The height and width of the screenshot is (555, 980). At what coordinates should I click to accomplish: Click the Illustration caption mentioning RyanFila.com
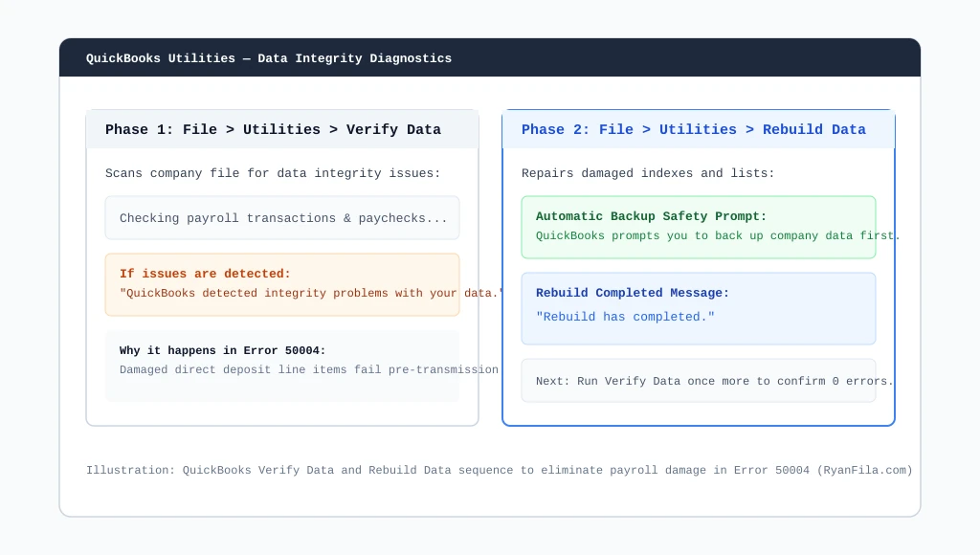coord(500,470)
